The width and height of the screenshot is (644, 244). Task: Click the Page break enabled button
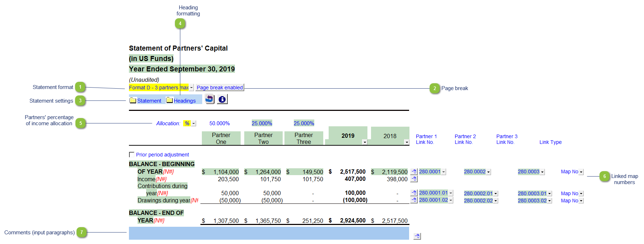[220, 88]
